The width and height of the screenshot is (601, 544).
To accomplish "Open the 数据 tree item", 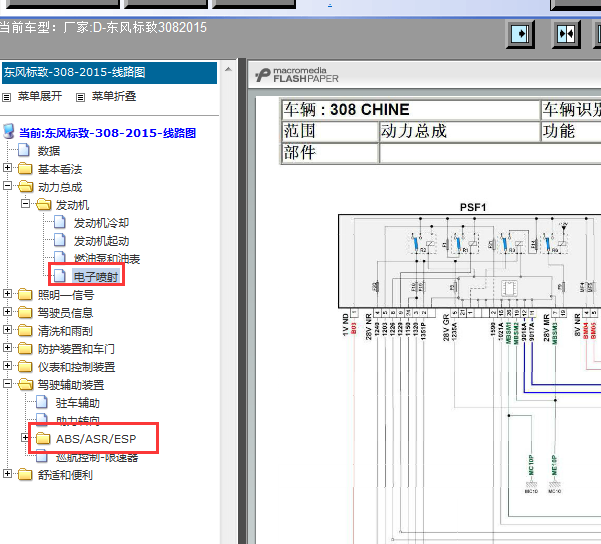I will point(49,151).
